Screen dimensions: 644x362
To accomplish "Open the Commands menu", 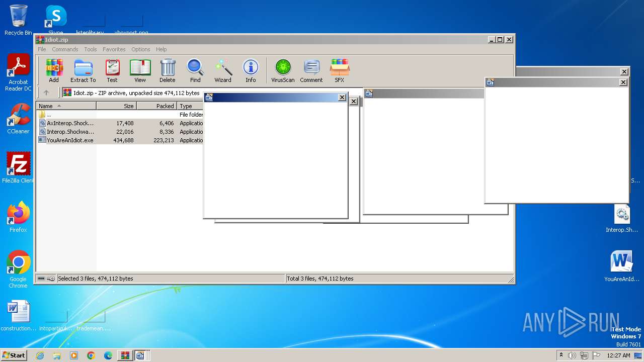I will click(65, 49).
